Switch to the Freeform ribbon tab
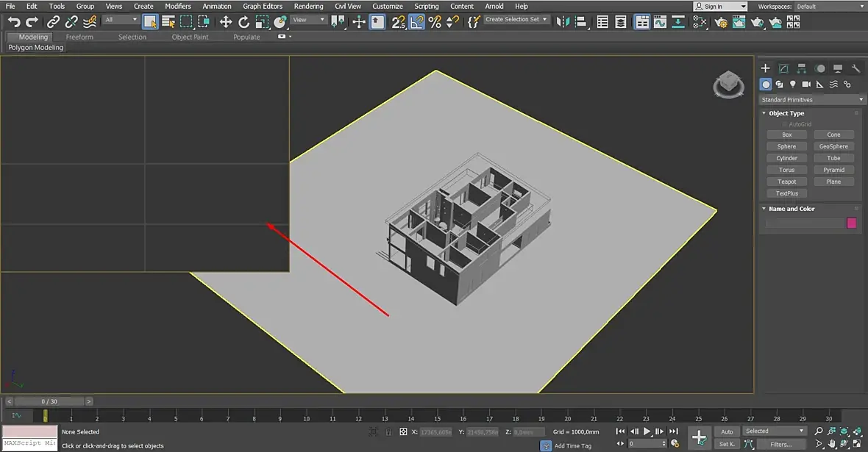The width and height of the screenshot is (868, 452). pyautogui.click(x=79, y=37)
